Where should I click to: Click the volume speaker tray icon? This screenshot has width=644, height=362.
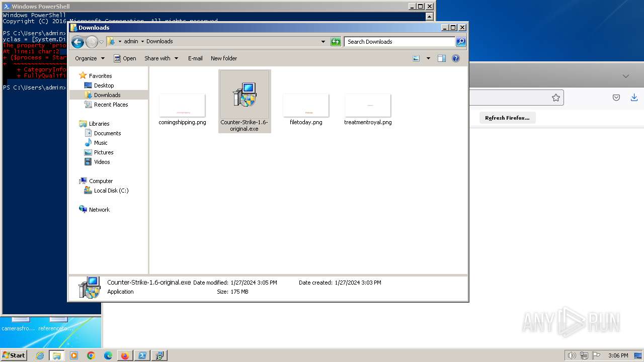572,355
